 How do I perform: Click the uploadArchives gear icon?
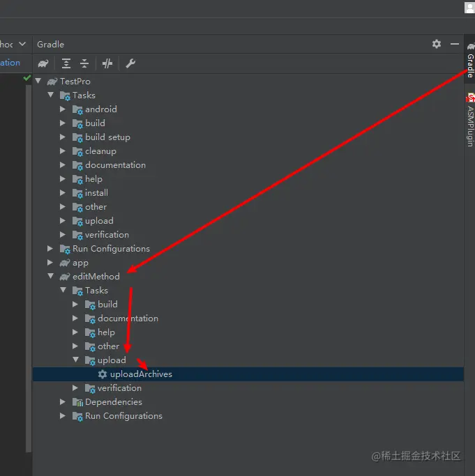coord(103,374)
